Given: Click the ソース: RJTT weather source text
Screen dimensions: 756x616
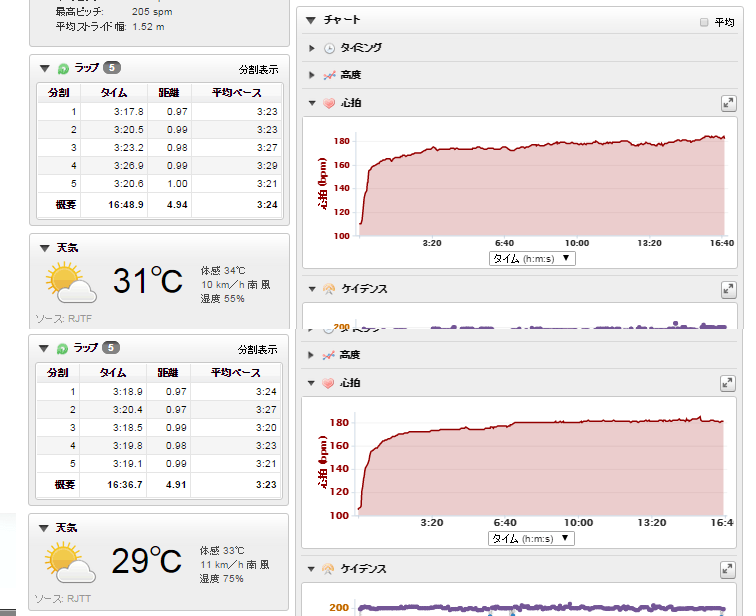Looking at the screenshot, I should pos(63,599).
